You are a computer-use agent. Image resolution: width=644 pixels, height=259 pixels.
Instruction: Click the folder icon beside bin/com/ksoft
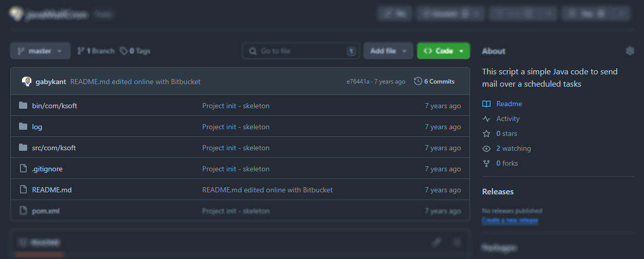23,106
